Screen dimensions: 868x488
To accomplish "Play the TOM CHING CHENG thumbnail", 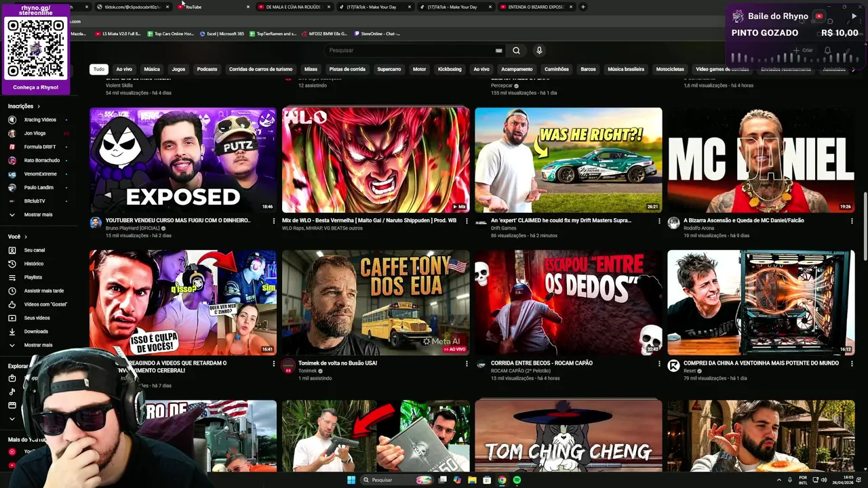I will [x=568, y=436].
